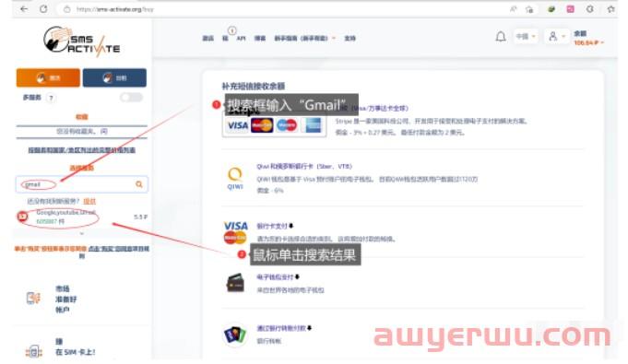Image resolution: width=628 pixels, height=364 pixels.
Task: Click the VISA Mastercard icon by bank card payment
Action: 235,232
